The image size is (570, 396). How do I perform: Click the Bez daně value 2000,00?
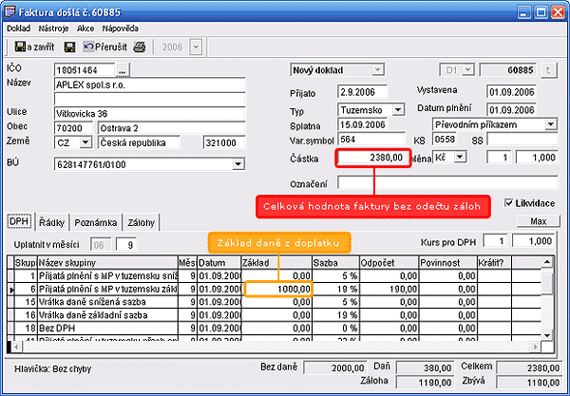334,368
